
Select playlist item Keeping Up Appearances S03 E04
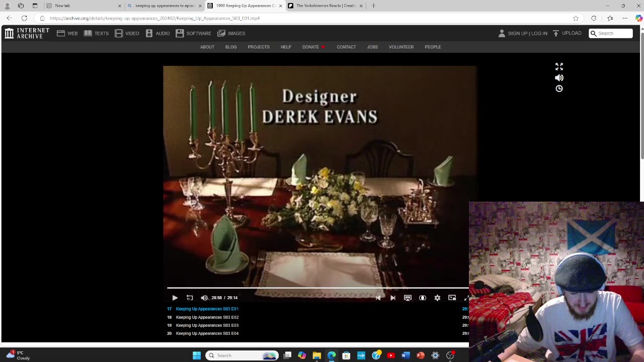207,333
